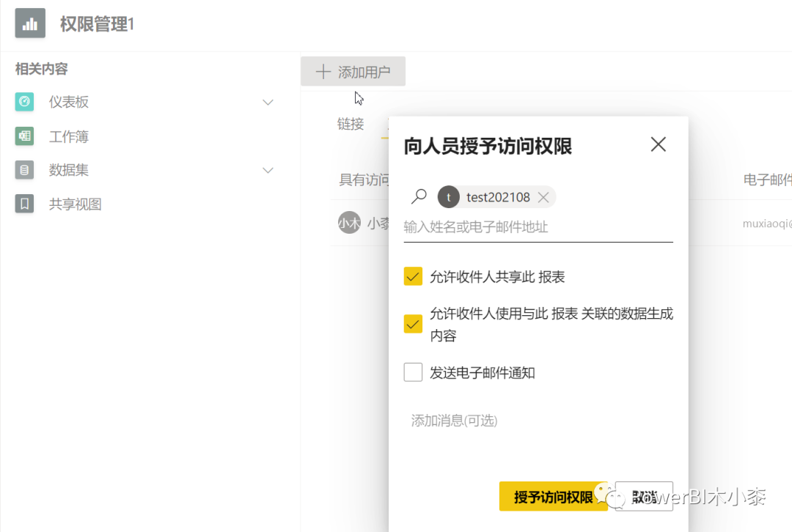
Task: Switch to the 链接 tab
Action: 351,124
